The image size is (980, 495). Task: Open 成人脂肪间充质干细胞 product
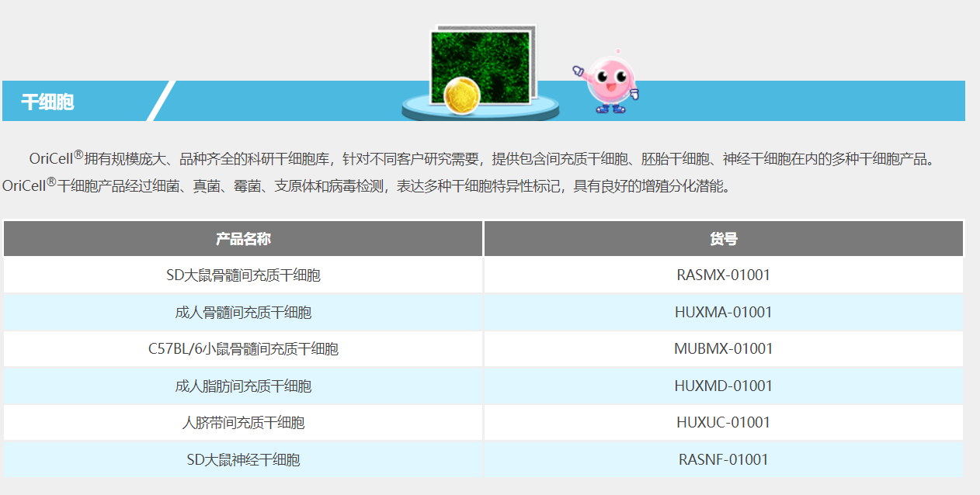point(243,386)
